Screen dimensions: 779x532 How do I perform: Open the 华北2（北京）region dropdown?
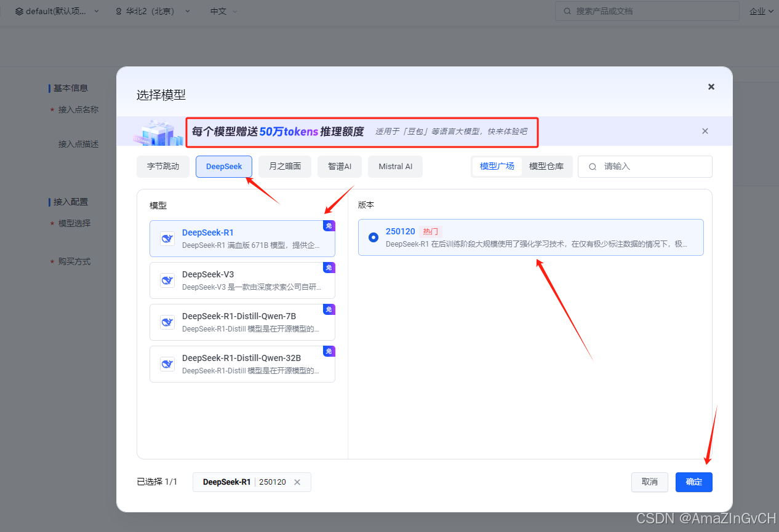point(153,11)
